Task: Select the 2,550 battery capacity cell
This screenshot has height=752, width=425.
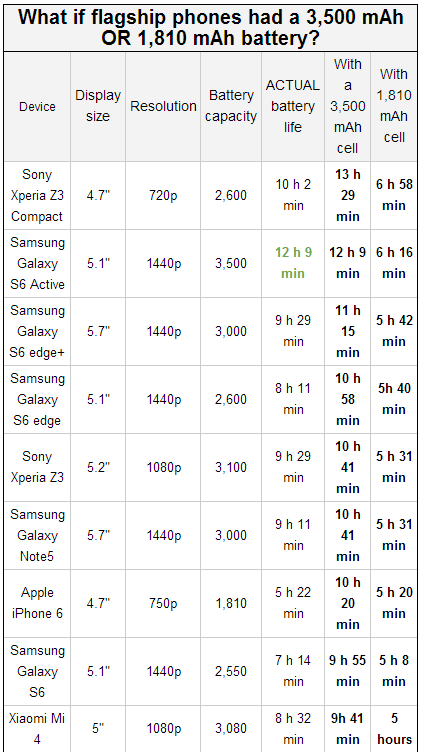Action: click(x=231, y=671)
